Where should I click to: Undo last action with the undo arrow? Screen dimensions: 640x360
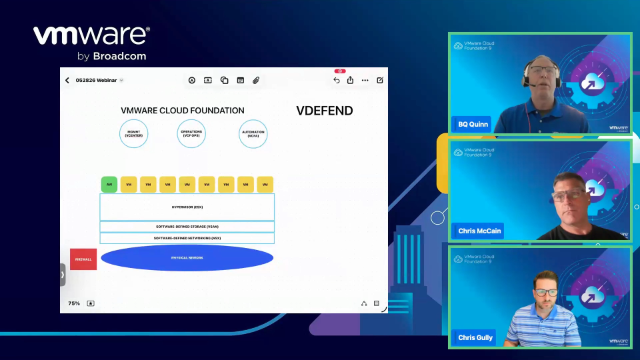pyautogui.click(x=336, y=80)
